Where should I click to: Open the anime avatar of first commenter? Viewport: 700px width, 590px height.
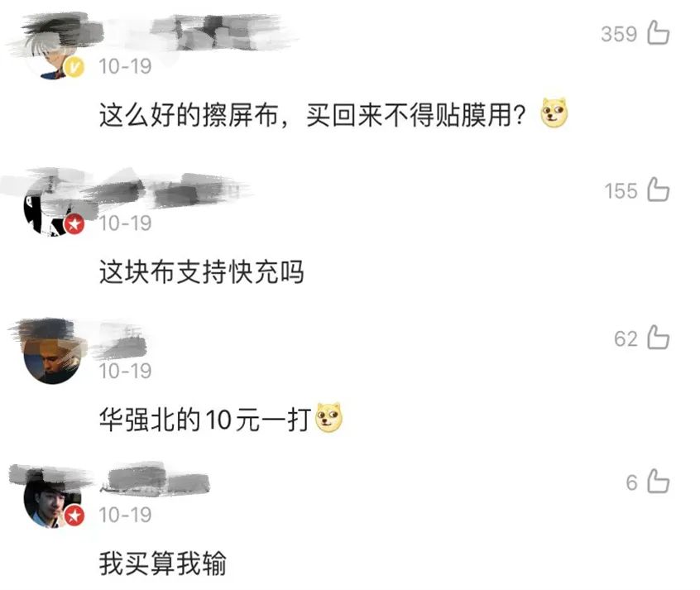coord(54,49)
